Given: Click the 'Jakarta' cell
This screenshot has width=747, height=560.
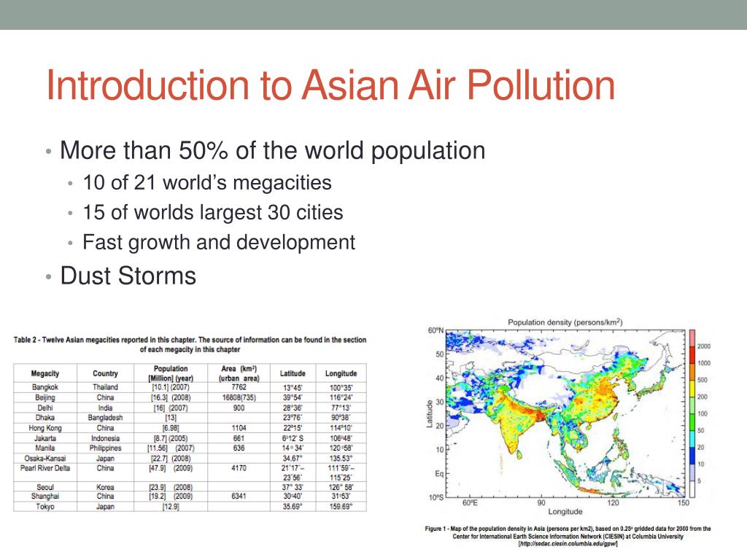Looking at the screenshot, I should 45,438.
